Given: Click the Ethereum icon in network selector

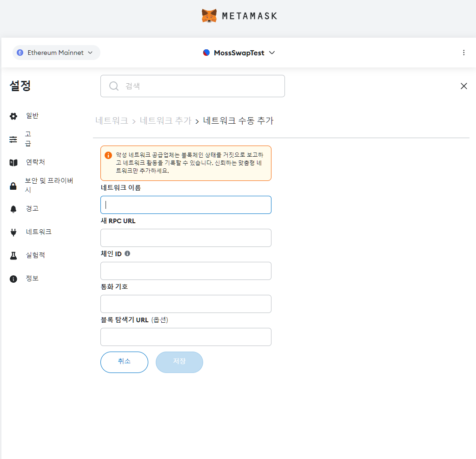Looking at the screenshot, I should (x=20, y=53).
